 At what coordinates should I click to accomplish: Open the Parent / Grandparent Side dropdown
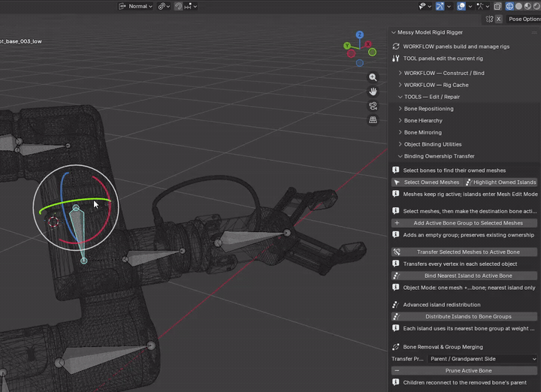tap(482, 359)
